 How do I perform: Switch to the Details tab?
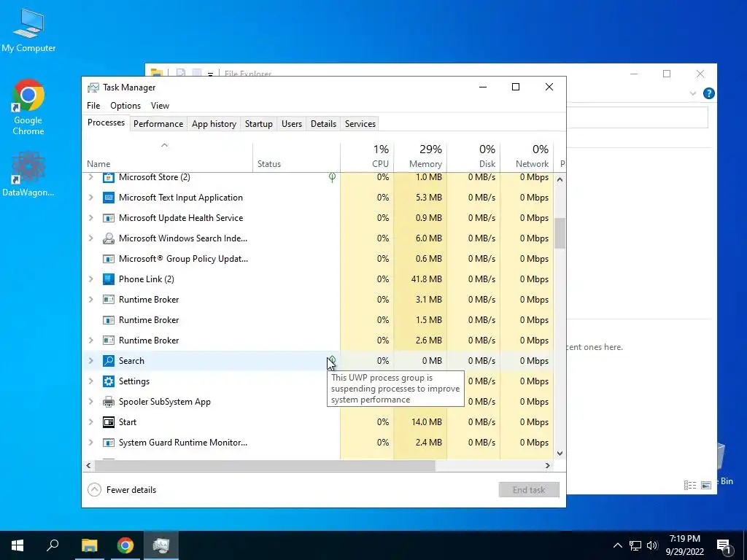tap(323, 124)
